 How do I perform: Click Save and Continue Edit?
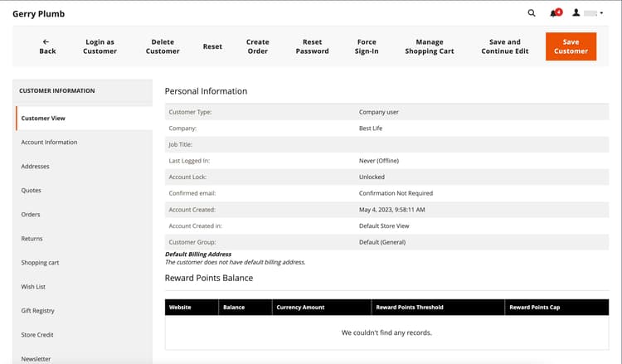pyautogui.click(x=505, y=46)
